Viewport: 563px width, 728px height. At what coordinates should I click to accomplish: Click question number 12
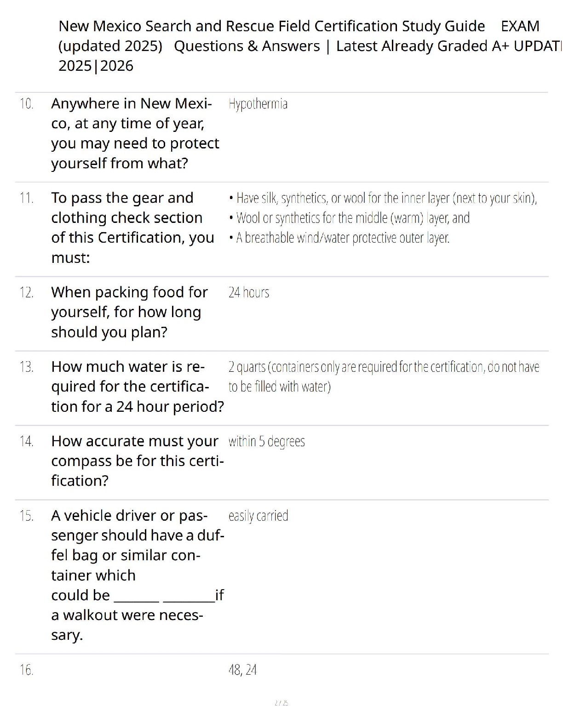click(x=27, y=292)
